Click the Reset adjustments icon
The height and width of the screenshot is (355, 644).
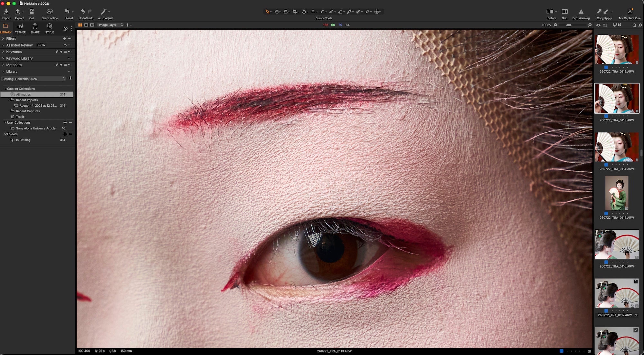pyautogui.click(x=67, y=12)
